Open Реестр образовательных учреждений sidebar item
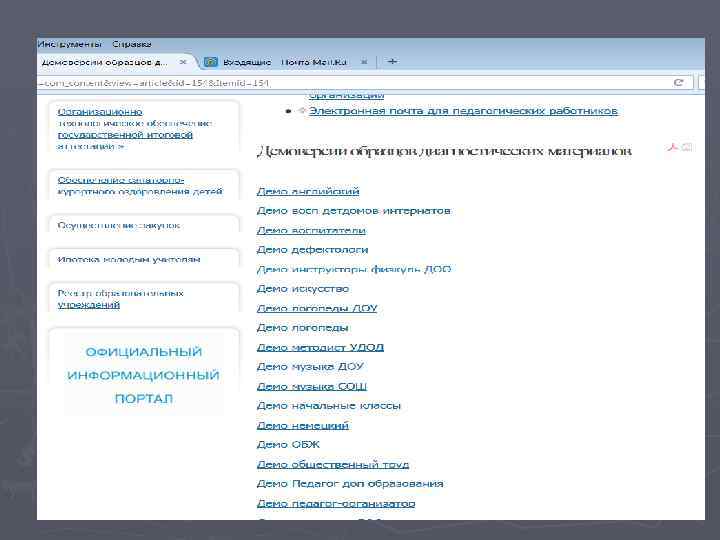Image resolution: width=720 pixels, height=540 pixels. [120, 299]
